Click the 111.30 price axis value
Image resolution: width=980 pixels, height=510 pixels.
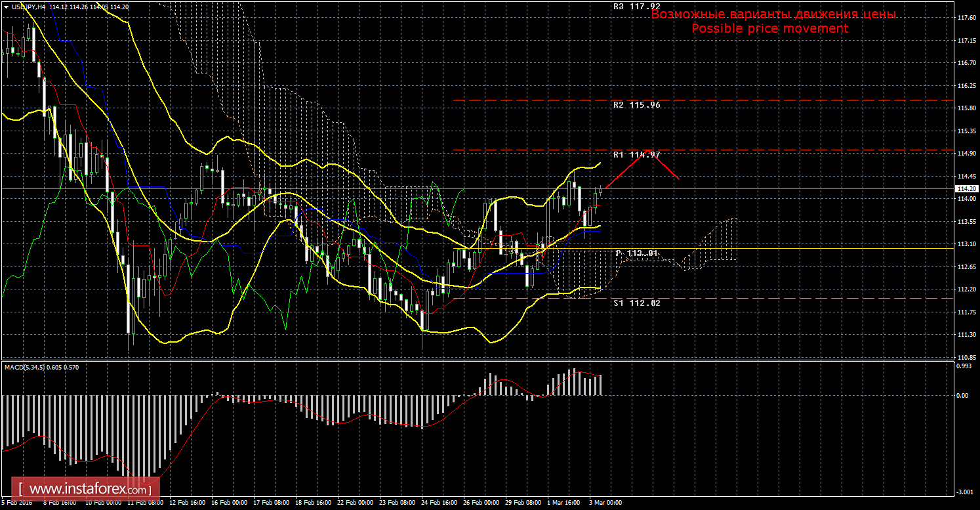coord(967,335)
